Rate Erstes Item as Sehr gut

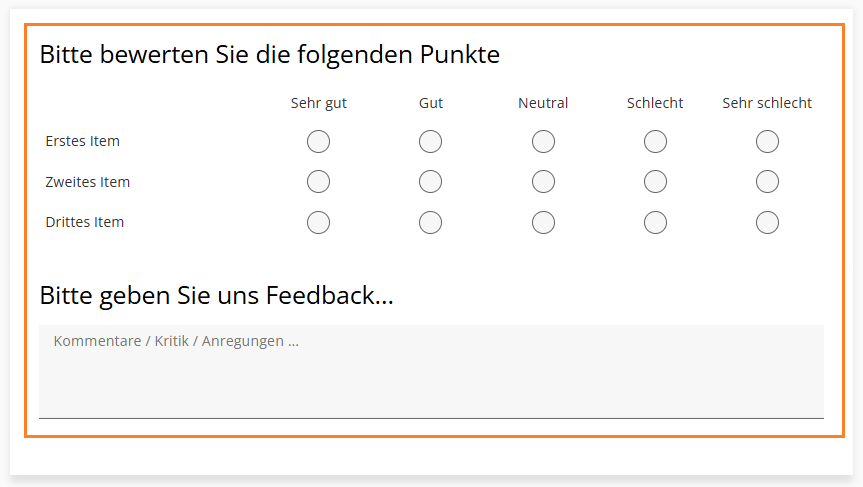[318, 142]
